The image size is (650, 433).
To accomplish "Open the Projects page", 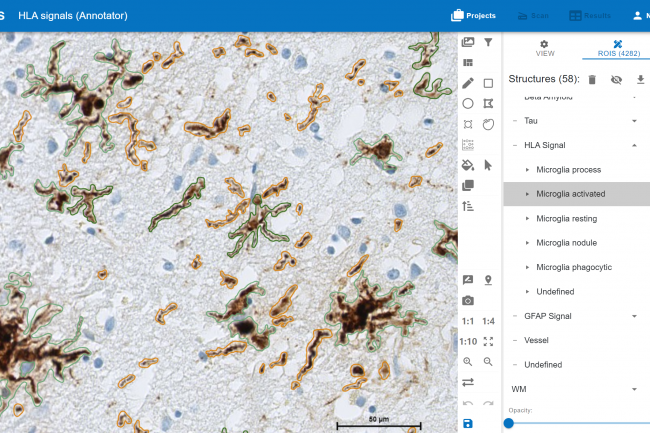I will [474, 15].
